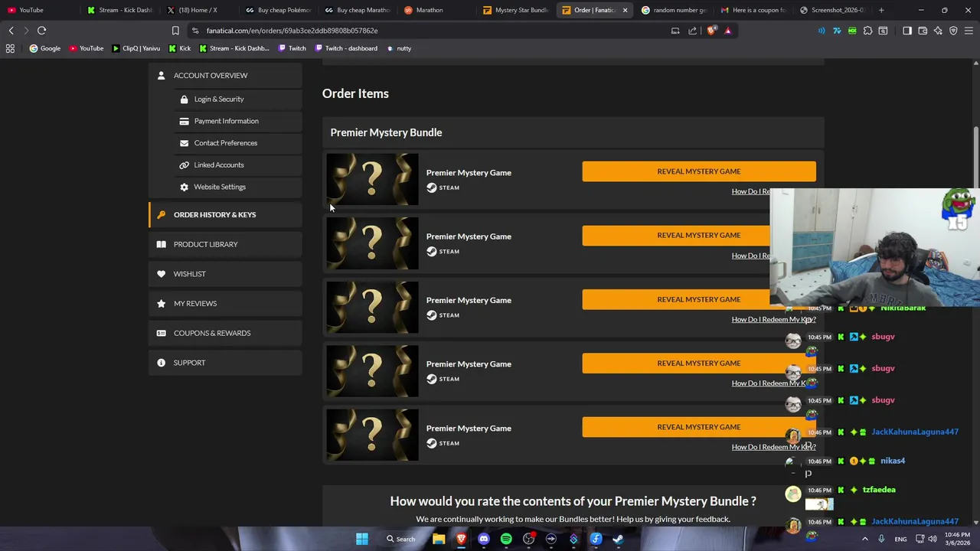Open File Explorer from the taskbar
The image size is (980, 551).
[439, 539]
